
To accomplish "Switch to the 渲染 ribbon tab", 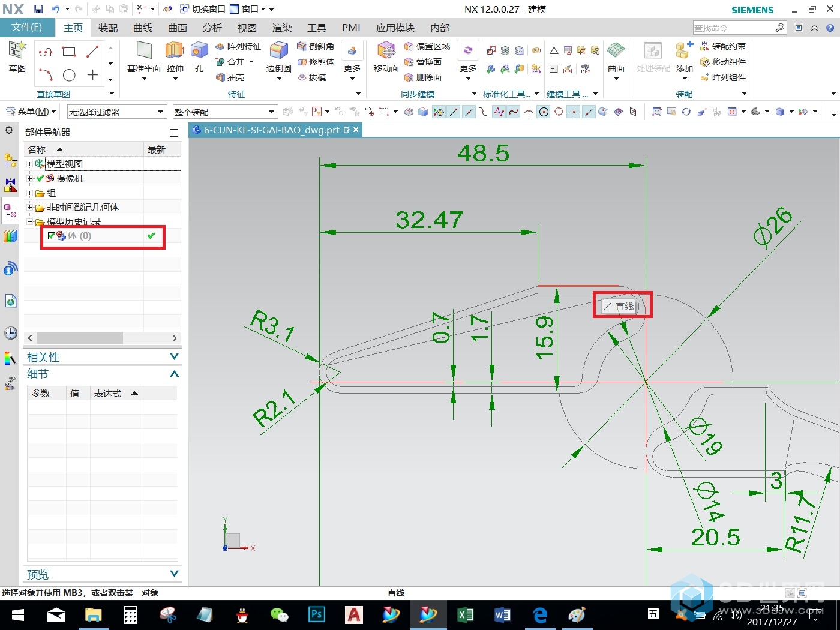I will [x=282, y=28].
